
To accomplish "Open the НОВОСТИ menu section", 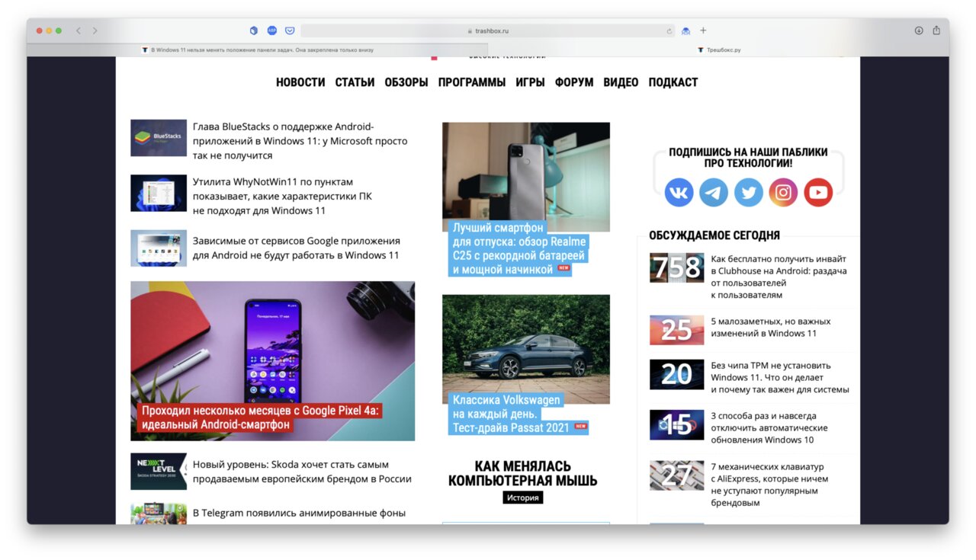I will pyautogui.click(x=300, y=82).
